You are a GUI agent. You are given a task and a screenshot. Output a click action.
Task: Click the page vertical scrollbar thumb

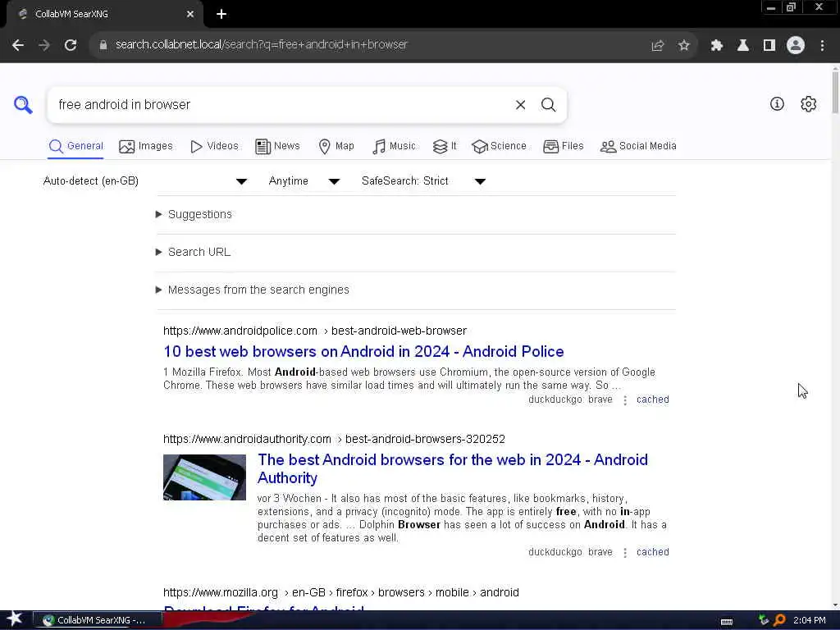(x=835, y=92)
